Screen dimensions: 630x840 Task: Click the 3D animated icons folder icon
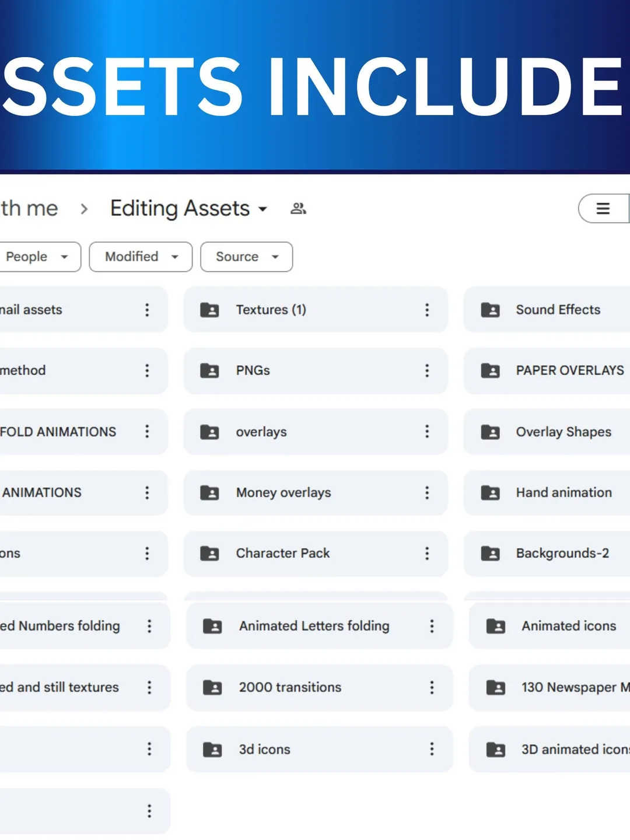point(496,750)
